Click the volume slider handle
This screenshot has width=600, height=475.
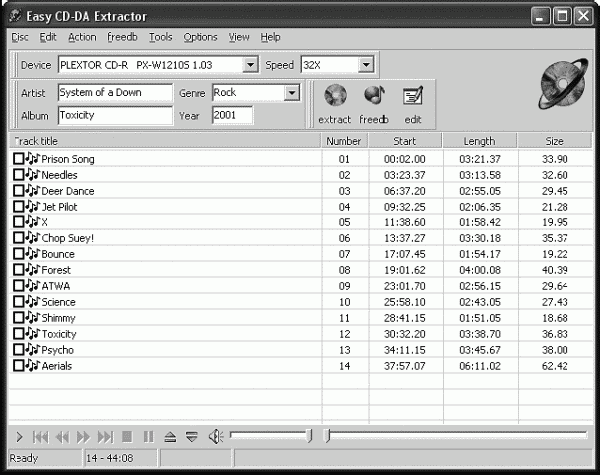[x=309, y=435]
